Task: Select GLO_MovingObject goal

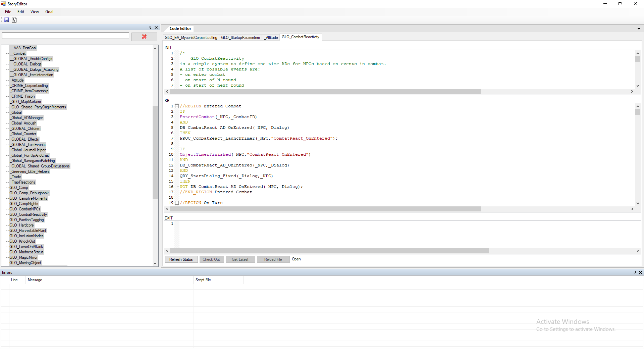Action: pos(25,263)
